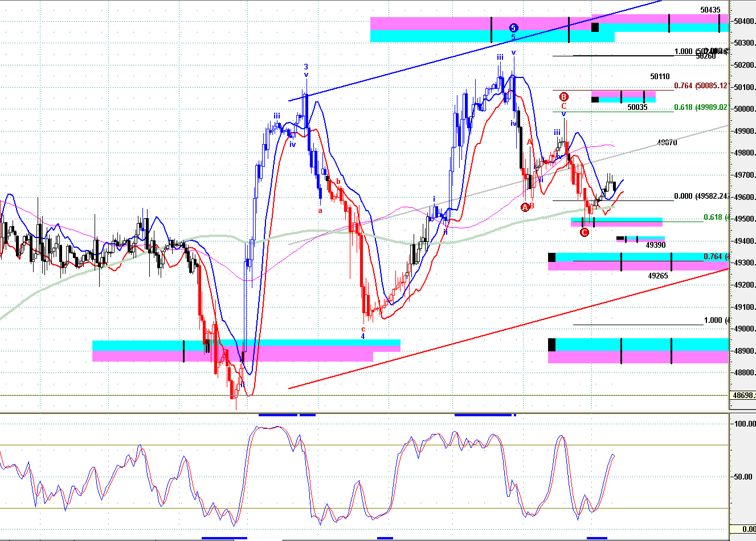Click black square handle beside 50035 zone
Viewport: 756px width, 541px height.
[595, 100]
